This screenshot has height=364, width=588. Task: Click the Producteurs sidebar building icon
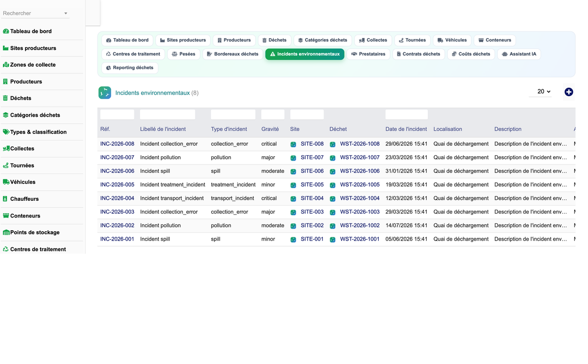[x=5, y=81]
